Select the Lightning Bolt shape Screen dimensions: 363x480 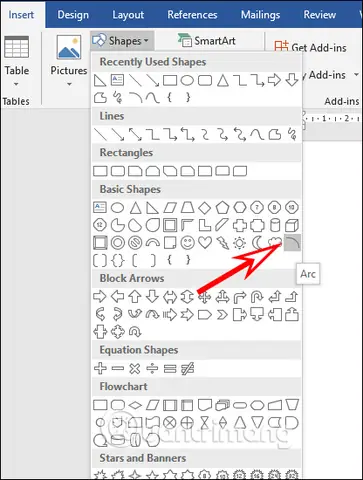pyautogui.click(x=222, y=243)
